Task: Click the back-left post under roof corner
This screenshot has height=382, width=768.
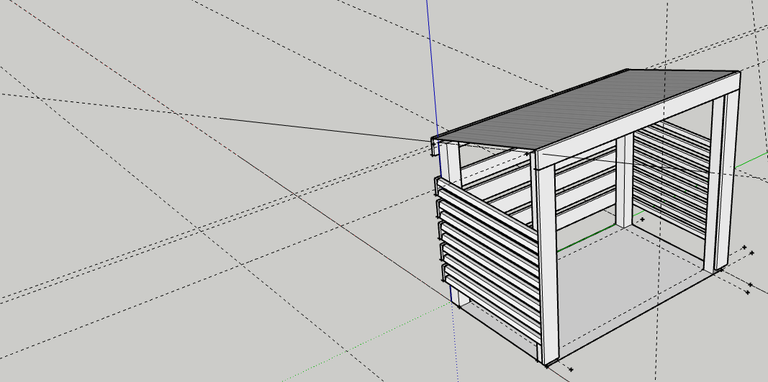Action: coord(452,163)
